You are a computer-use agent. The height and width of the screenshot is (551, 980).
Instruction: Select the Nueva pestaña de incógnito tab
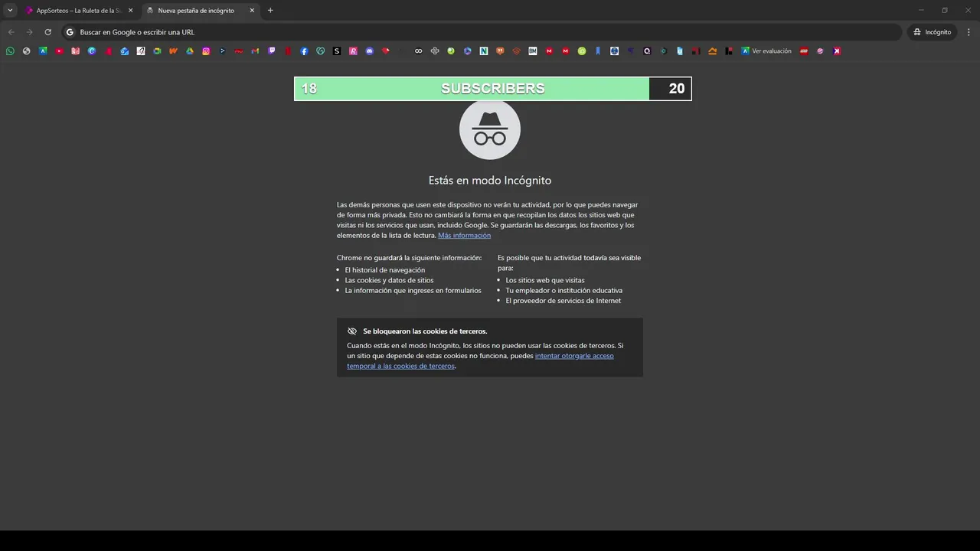pos(201,11)
